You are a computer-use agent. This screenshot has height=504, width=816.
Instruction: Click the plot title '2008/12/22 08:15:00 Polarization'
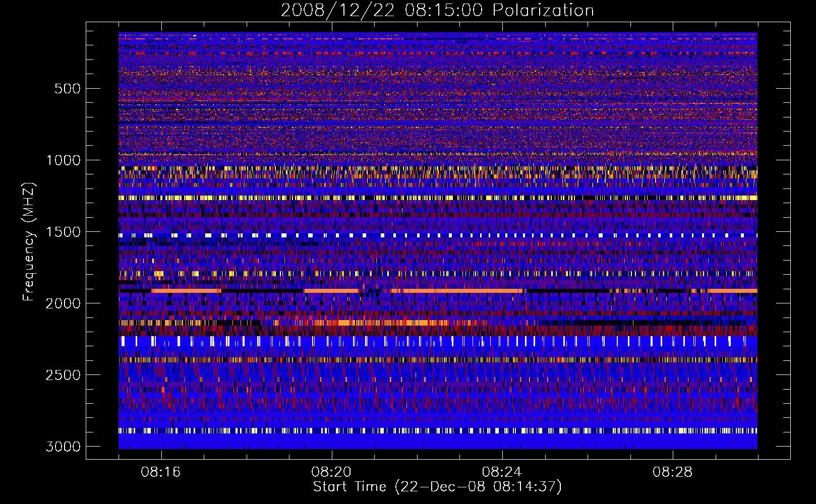tap(437, 10)
